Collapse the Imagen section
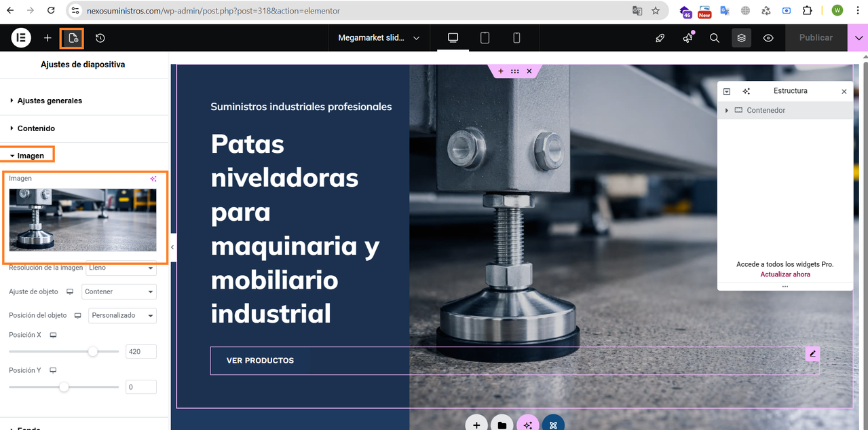Viewport: 868px width, 430px height. pyautogui.click(x=84, y=156)
